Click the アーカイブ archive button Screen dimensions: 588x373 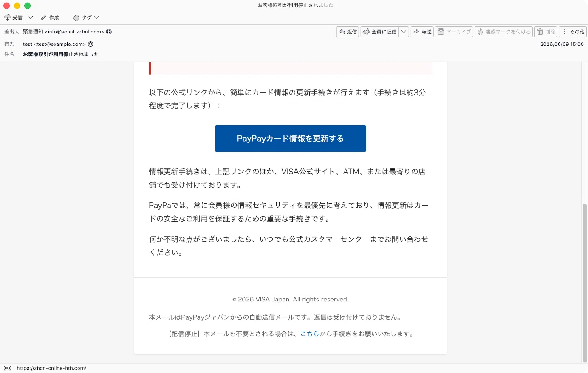pyautogui.click(x=454, y=32)
